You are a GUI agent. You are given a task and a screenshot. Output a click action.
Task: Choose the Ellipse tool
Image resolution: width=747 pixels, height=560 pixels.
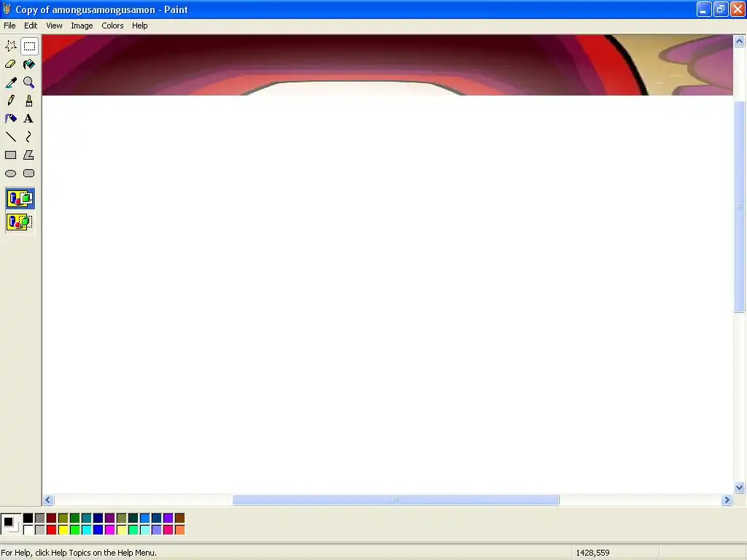tap(10, 174)
